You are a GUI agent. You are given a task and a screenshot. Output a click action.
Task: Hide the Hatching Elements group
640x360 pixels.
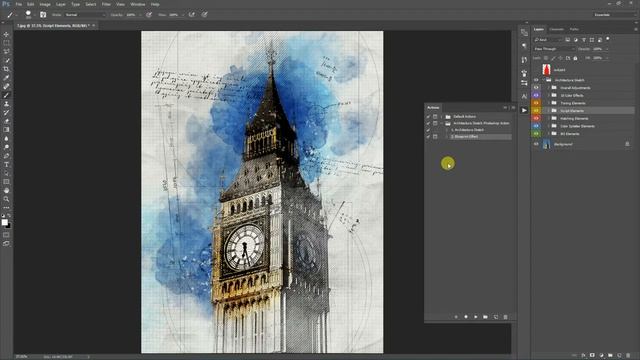tap(536, 118)
